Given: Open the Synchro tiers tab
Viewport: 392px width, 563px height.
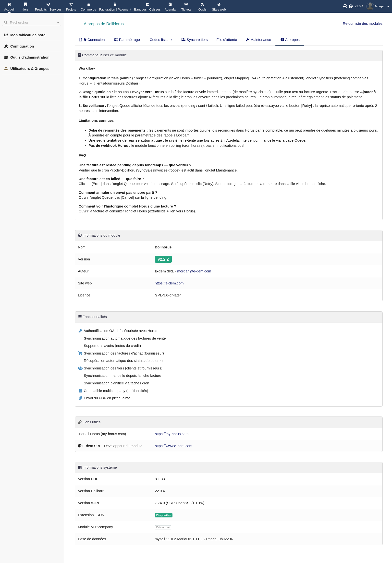Looking at the screenshot, I should point(194,40).
